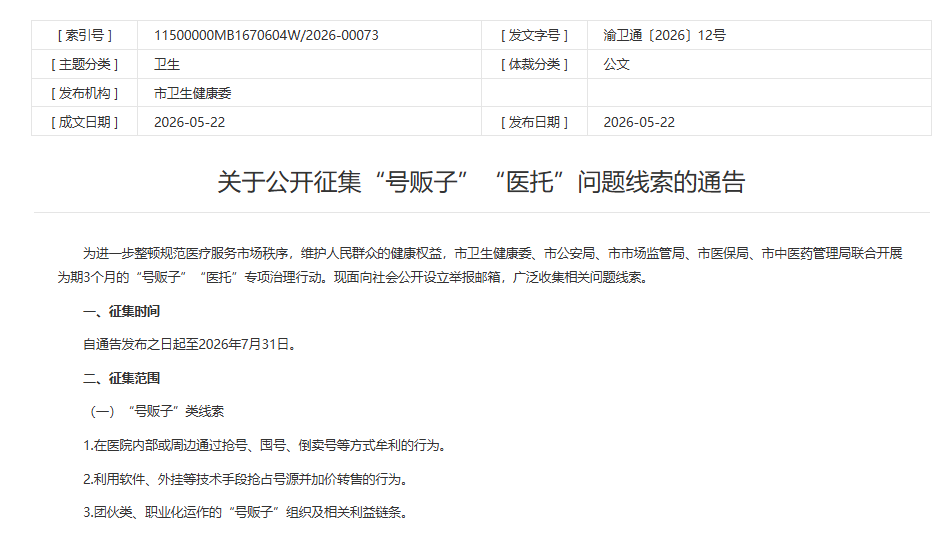Select the 公文 genre value
The height and width of the screenshot is (538, 941).
coord(616,64)
